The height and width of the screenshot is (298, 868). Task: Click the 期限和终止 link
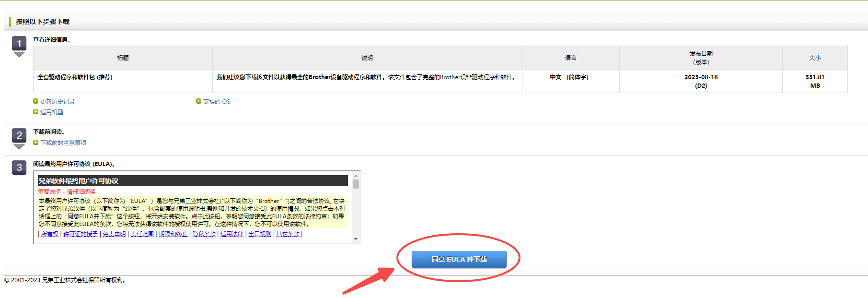click(x=173, y=234)
